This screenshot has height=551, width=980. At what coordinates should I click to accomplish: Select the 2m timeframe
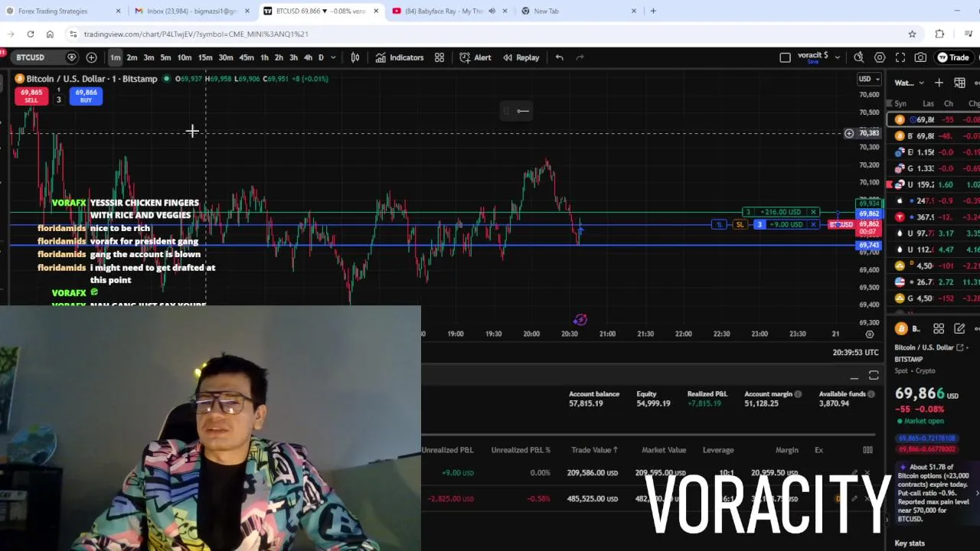tap(132, 57)
